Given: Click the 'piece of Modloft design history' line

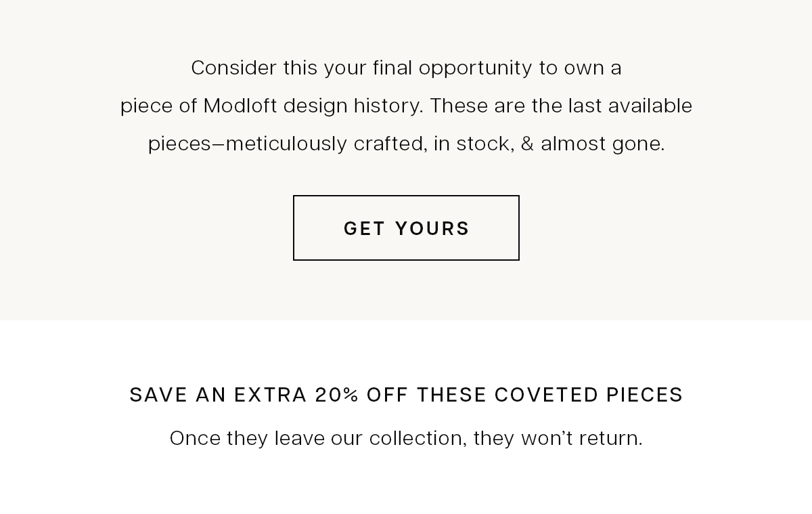Looking at the screenshot, I should [406, 106].
